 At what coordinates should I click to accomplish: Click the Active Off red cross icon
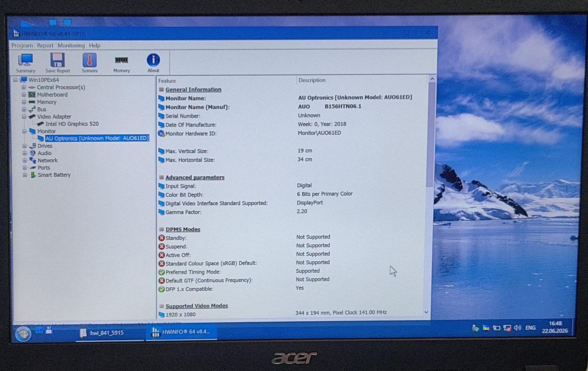(x=161, y=255)
